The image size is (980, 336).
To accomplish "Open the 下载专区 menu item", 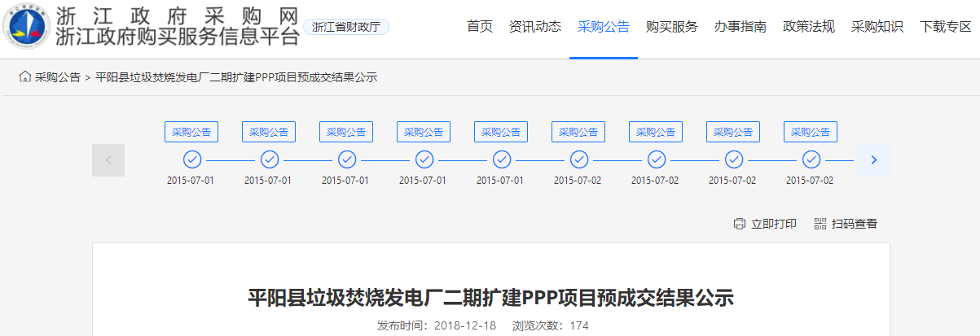I will (x=945, y=27).
